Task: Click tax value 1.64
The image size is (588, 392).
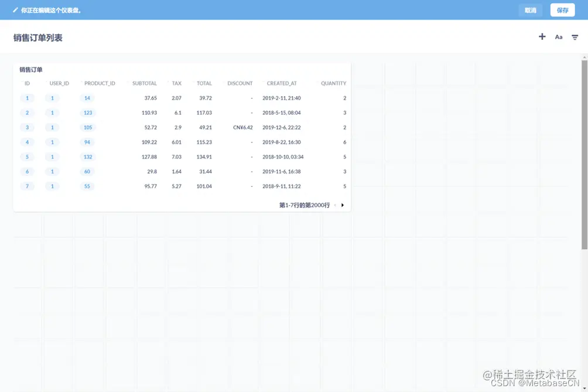Action: coord(177,172)
